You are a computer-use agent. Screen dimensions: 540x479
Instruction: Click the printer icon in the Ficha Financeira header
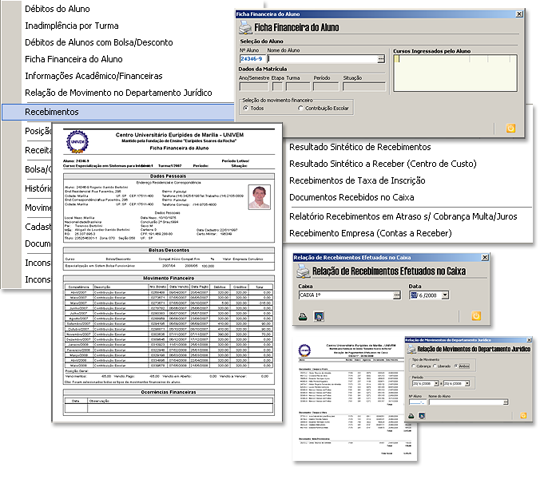(245, 27)
